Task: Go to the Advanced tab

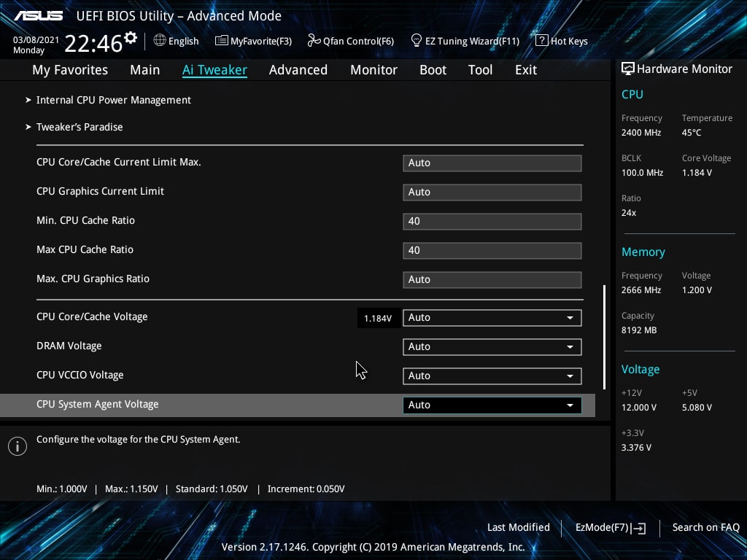Action: click(x=298, y=70)
